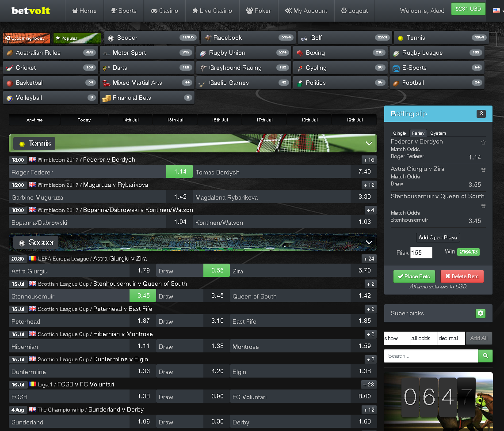Click the Mixed Martial Arts gloves icon

pos(107,83)
